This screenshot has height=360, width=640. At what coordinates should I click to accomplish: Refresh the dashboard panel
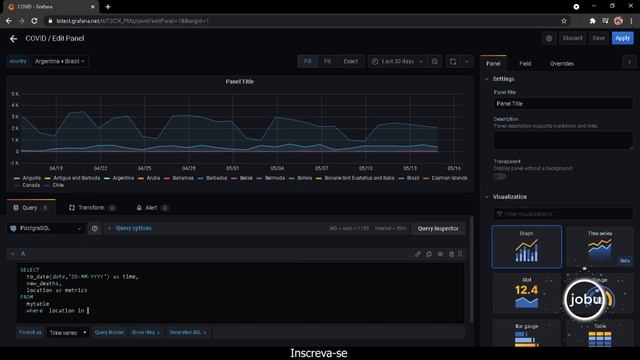click(x=453, y=61)
